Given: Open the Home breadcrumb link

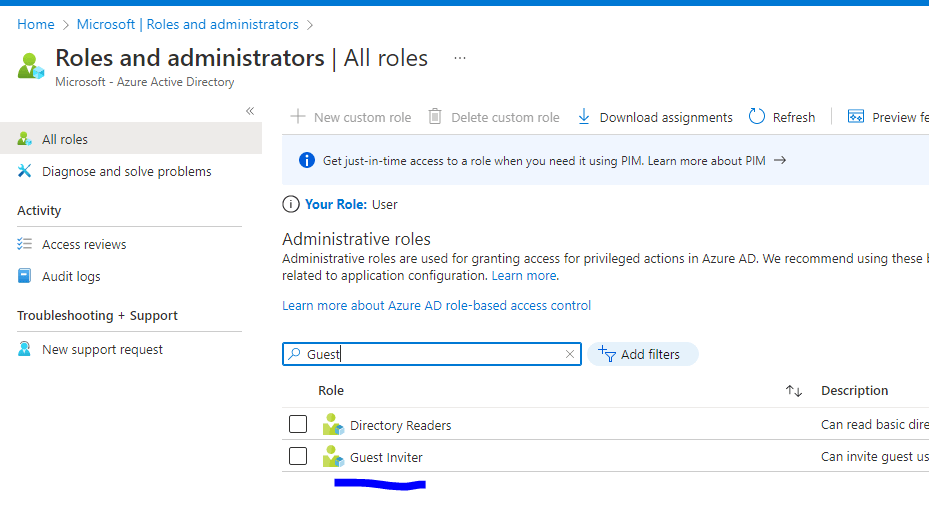Looking at the screenshot, I should click(x=36, y=24).
